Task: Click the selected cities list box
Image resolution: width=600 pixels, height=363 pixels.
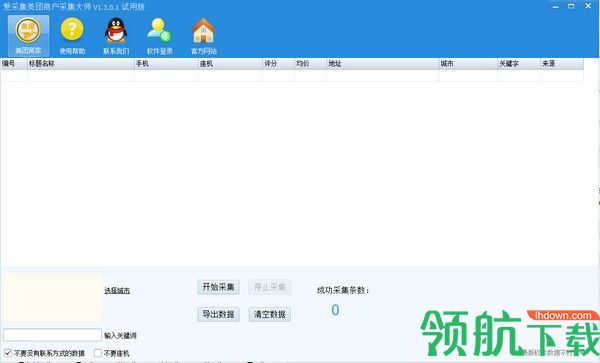Action: point(54,298)
